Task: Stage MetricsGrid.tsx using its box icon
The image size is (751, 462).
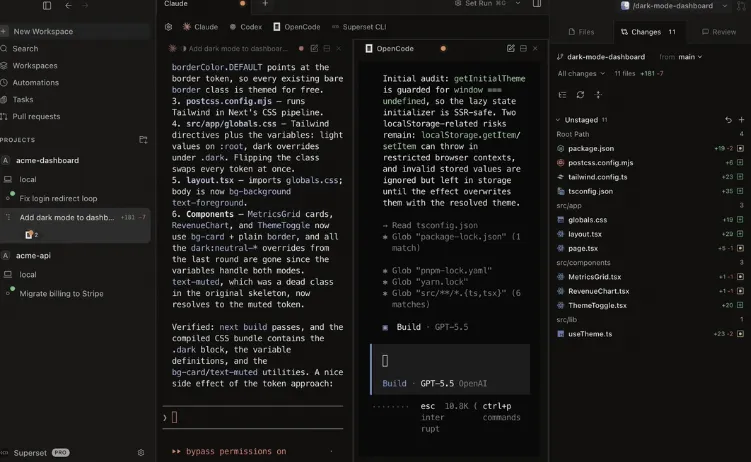Action: point(740,277)
